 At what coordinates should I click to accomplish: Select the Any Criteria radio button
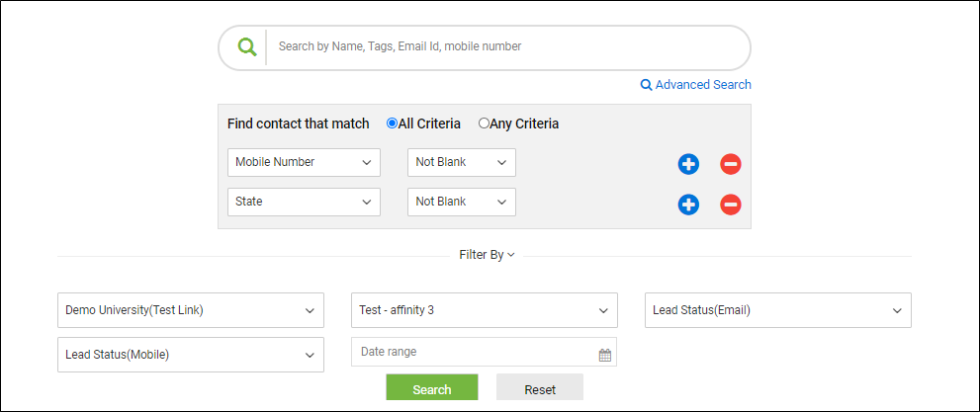click(x=484, y=124)
